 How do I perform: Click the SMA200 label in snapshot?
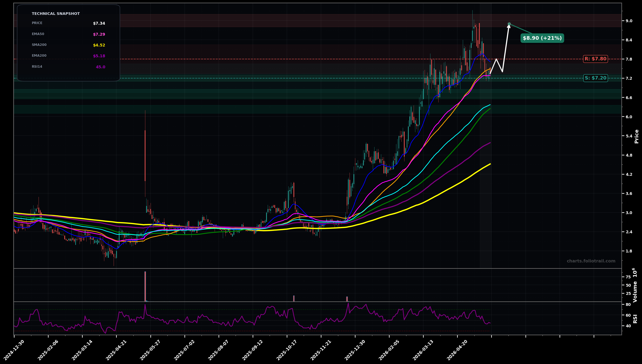tap(39, 45)
